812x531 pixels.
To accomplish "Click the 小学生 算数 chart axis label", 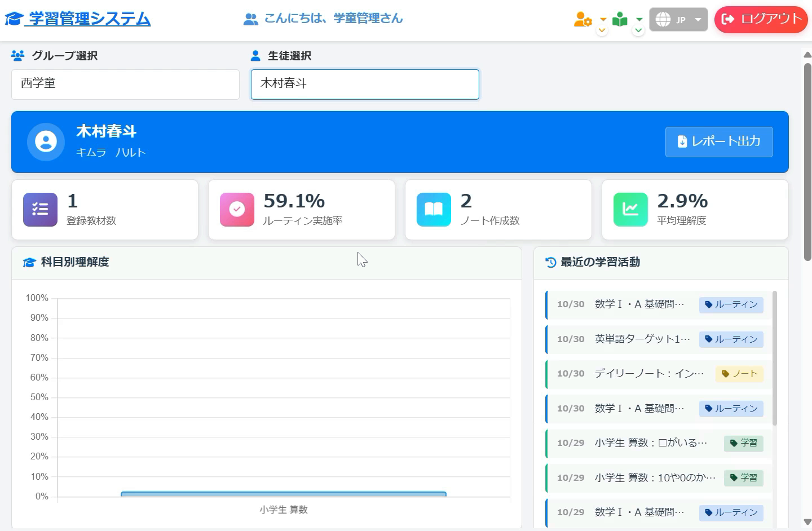I will pos(284,510).
